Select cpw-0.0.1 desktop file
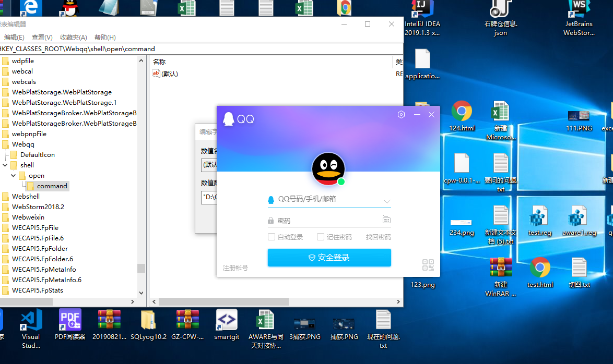 point(462,168)
